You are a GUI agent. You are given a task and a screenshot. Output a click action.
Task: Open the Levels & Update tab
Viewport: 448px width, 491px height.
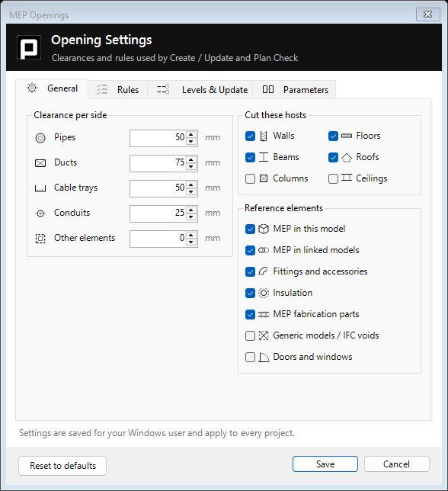click(200, 89)
